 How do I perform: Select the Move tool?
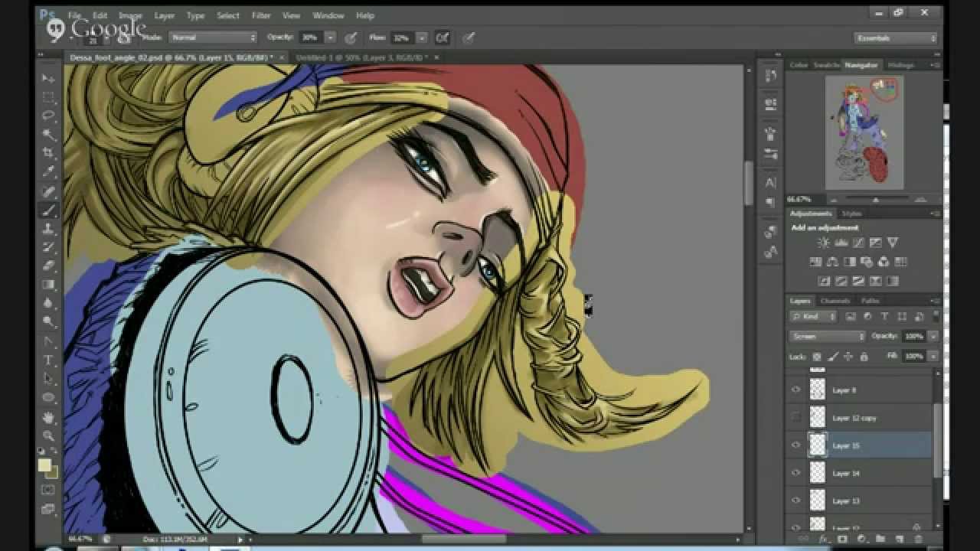coord(48,79)
